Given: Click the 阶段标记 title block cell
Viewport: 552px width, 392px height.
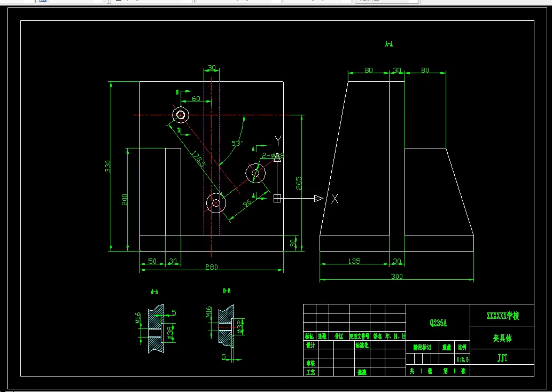Looking at the screenshot, I should pos(423,347).
